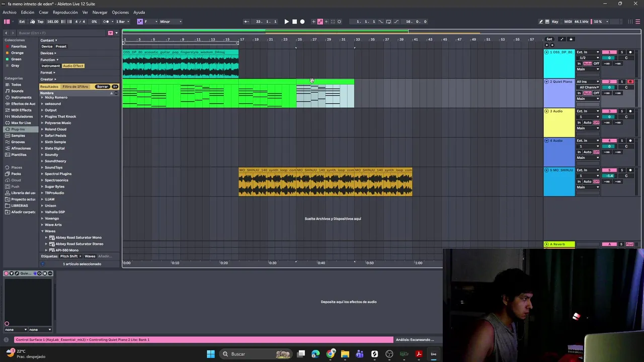Arm the Arrangement Record button
Image resolution: width=644 pixels, height=362 pixels.
tap(302, 22)
